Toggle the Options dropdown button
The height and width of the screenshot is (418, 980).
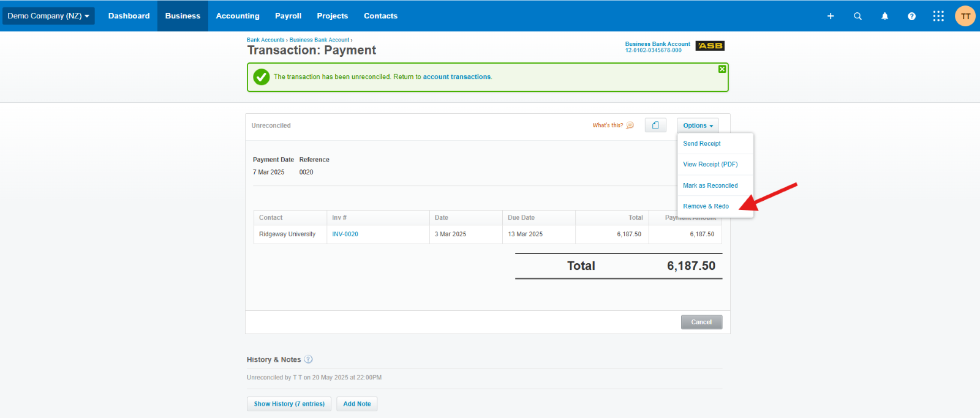pos(698,125)
